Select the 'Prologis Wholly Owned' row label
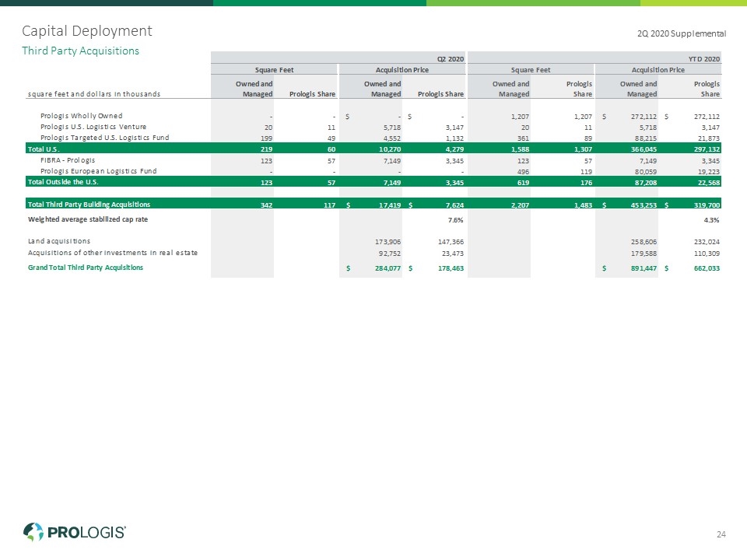Viewport: 747px width, 560px height. pos(82,116)
